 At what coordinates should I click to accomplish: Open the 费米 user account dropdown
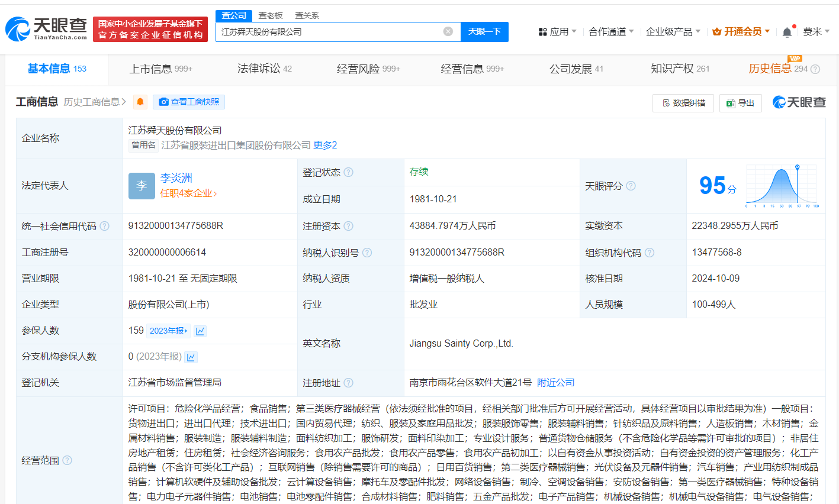[x=816, y=31]
